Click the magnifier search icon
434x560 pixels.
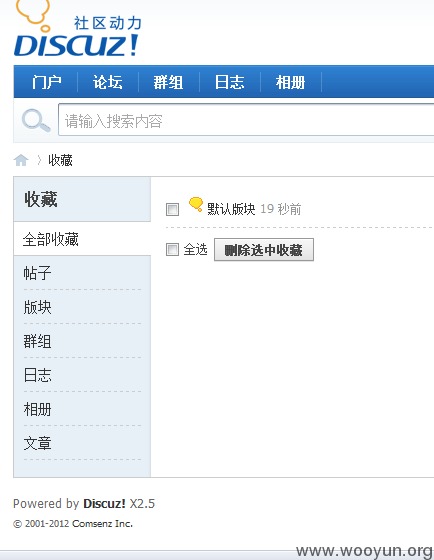point(36,120)
